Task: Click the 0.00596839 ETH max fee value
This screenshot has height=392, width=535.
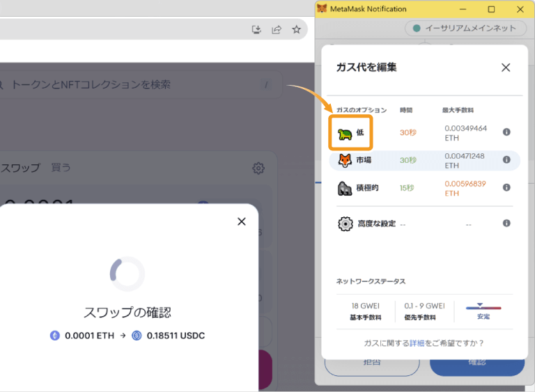Action: click(465, 188)
